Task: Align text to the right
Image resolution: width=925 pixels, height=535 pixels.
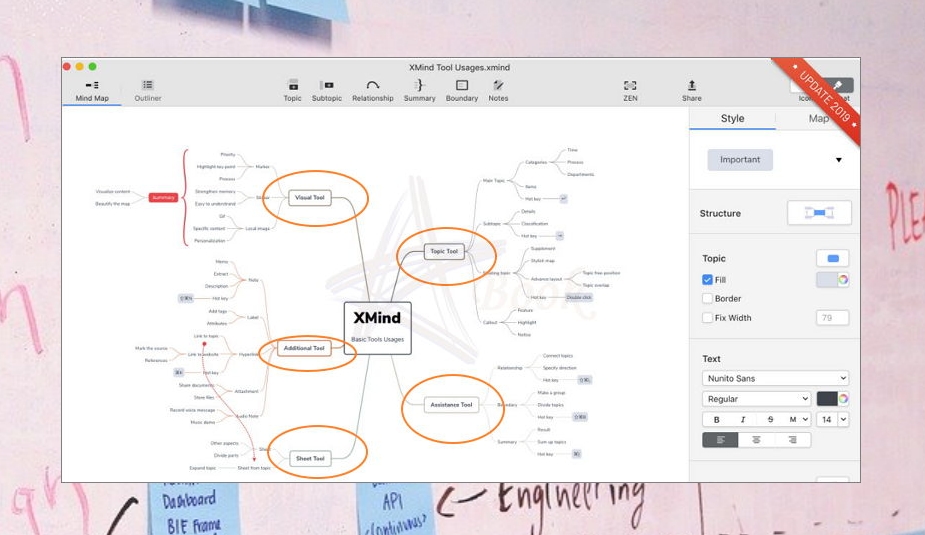Action: click(792, 440)
